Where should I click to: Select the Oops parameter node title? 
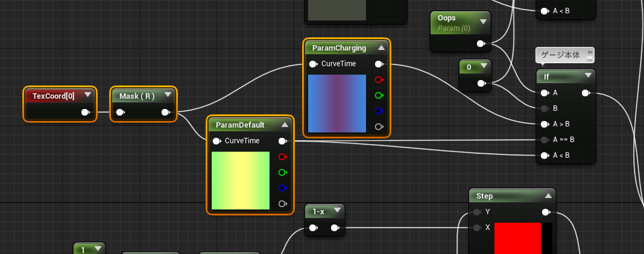point(447,18)
